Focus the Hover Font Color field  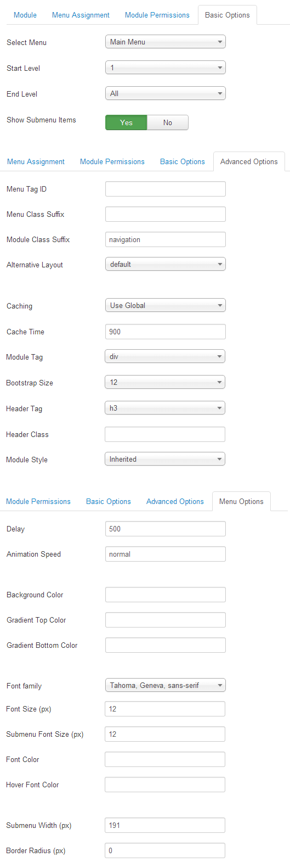[165, 785]
